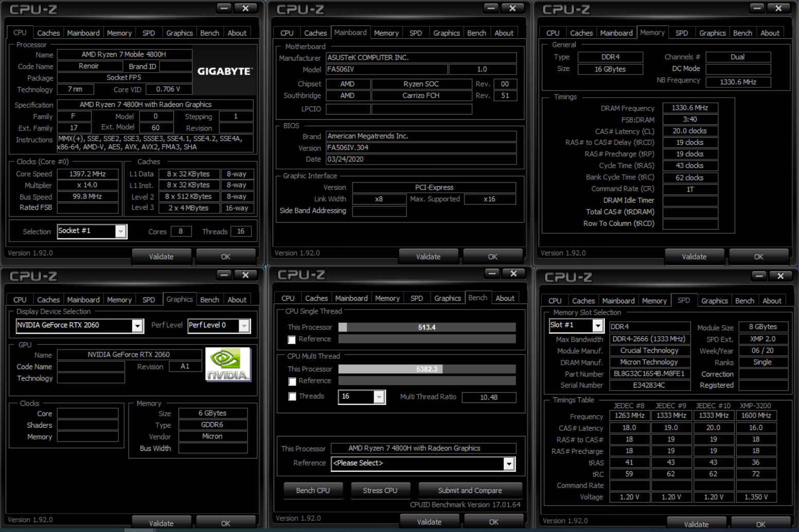Switch to Memory tab in Mainboard window

[x=386, y=33]
